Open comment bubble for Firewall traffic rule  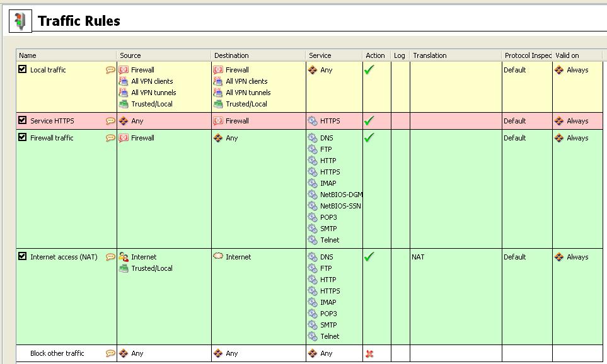[x=110, y=138]
